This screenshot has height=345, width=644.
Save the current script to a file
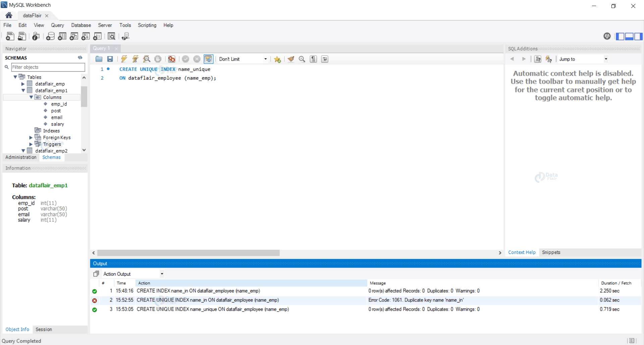click(x=110, y=59)
